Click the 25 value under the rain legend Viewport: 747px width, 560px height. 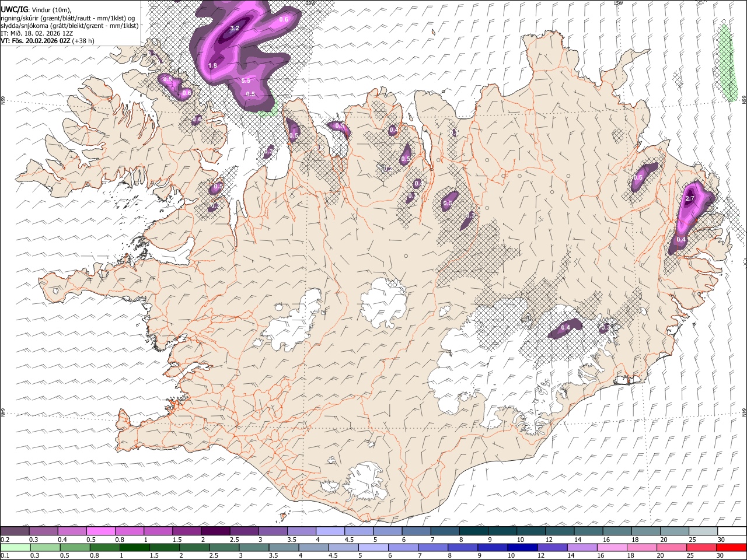point(689,556)
